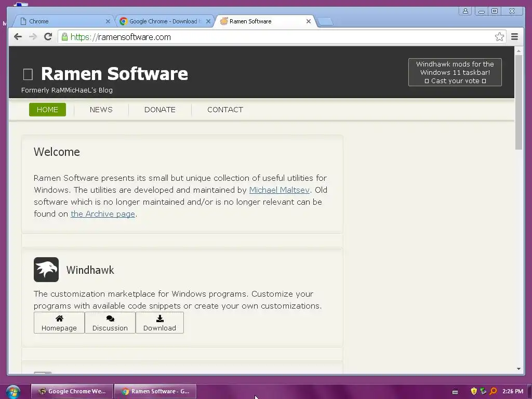Image resolution: width=532 pixels, height=399 pixels.
Task: Click the yellow shield tray icon
Action: pyautogui.click(x=474, y=391)
